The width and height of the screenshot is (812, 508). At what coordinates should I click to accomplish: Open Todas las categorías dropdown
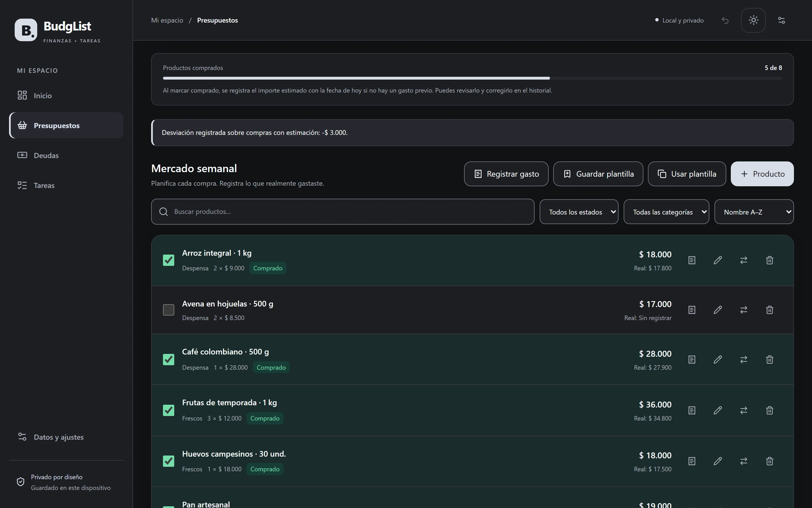point(666,212)
